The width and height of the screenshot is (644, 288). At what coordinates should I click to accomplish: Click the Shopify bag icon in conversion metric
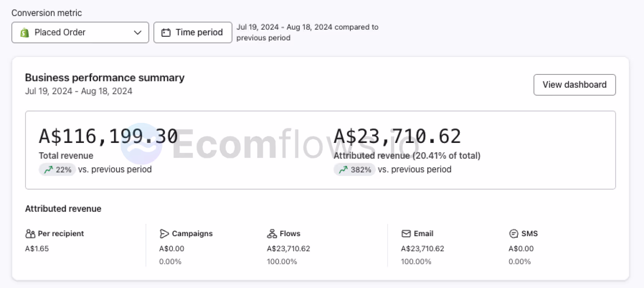click(24, 33)
